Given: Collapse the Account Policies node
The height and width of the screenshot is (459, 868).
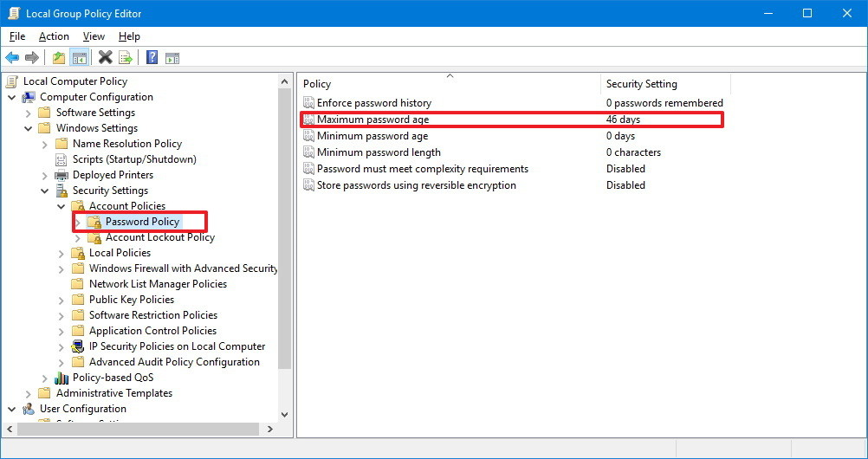Looking at the screenshot, I should click(61, 206).
